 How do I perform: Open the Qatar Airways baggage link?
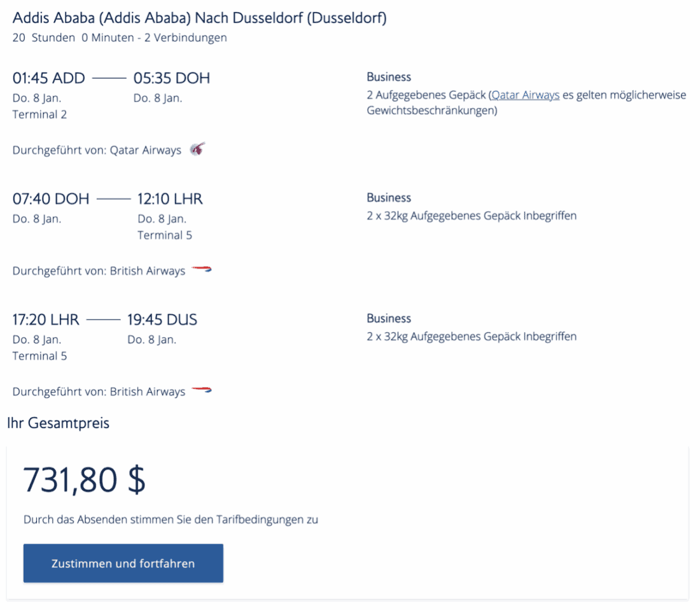(525, 95)
